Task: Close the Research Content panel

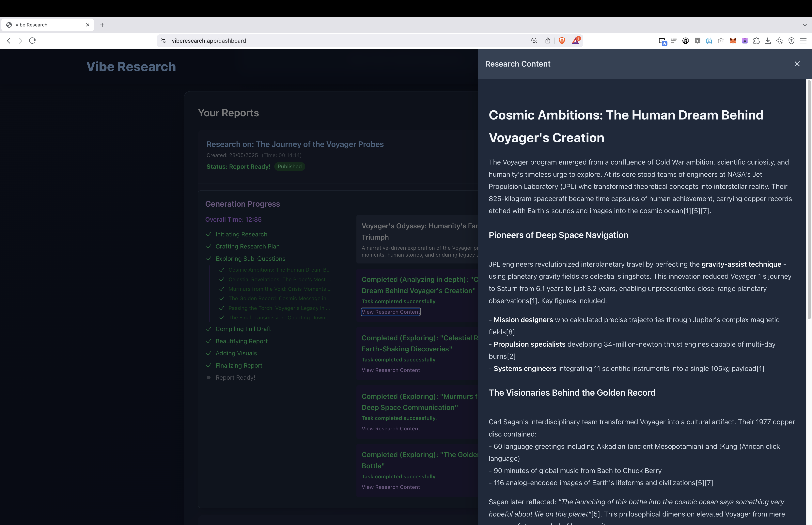Action: [x=797, y=64]
